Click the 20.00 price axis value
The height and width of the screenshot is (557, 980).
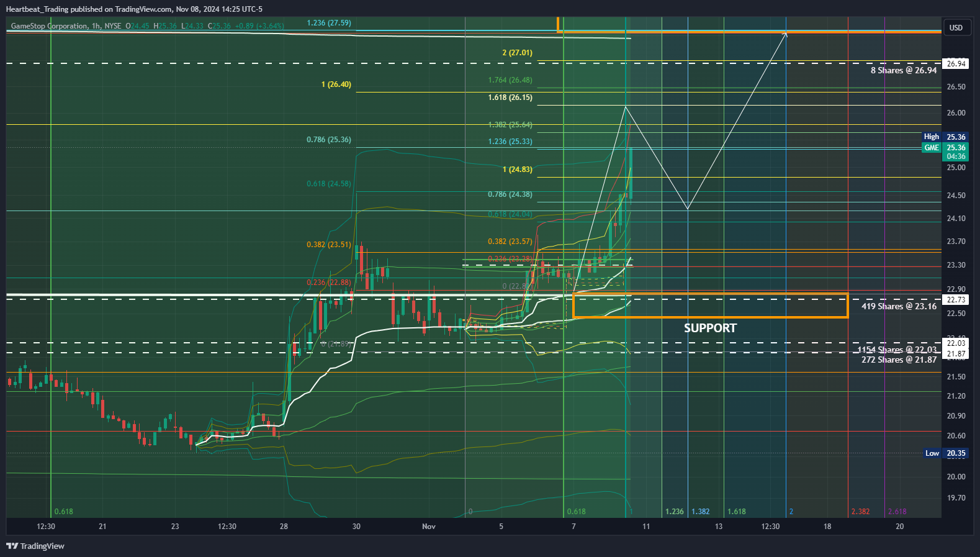tap(956, 477)
